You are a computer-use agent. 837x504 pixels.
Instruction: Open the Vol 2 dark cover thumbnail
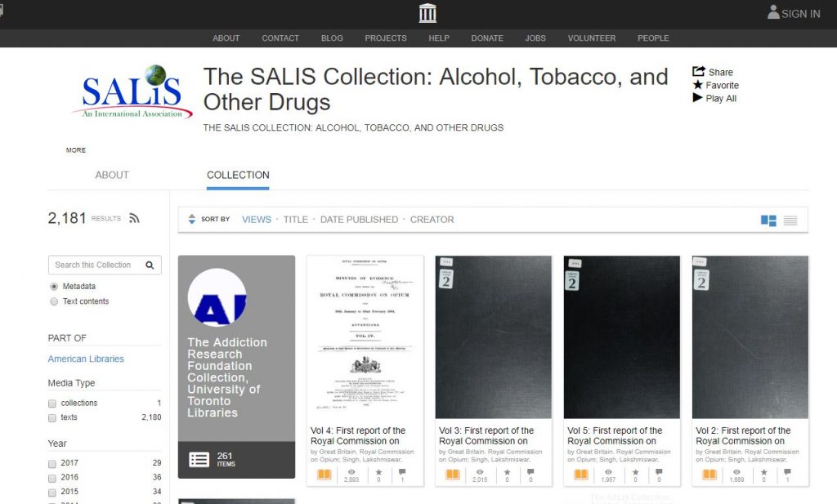tap(750, 337)
